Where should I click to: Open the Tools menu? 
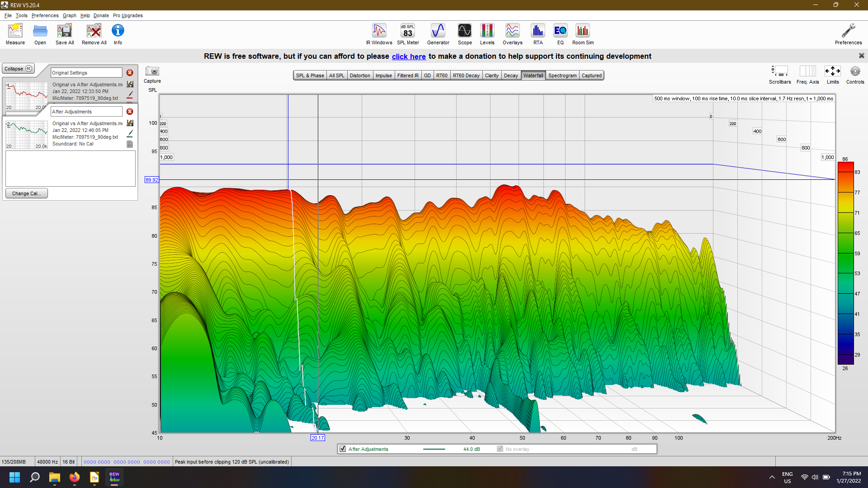(x=21, y=15)
